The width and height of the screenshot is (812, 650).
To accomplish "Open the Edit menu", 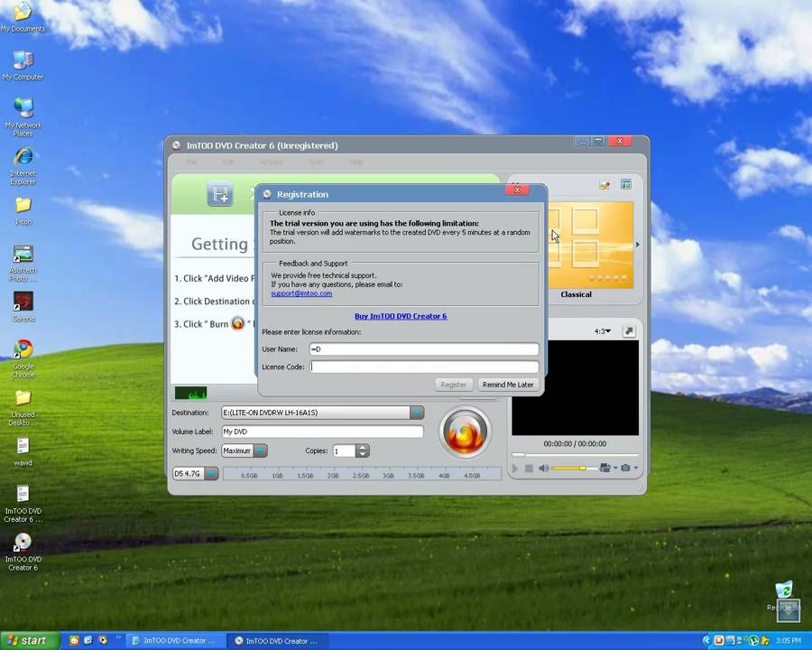I will (x=228, y=162).
